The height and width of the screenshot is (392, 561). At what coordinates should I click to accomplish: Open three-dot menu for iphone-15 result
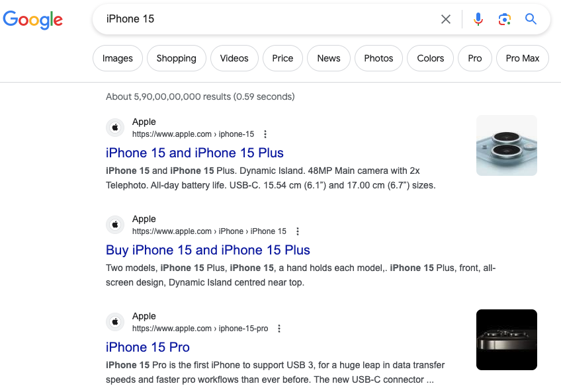point(266,134)
